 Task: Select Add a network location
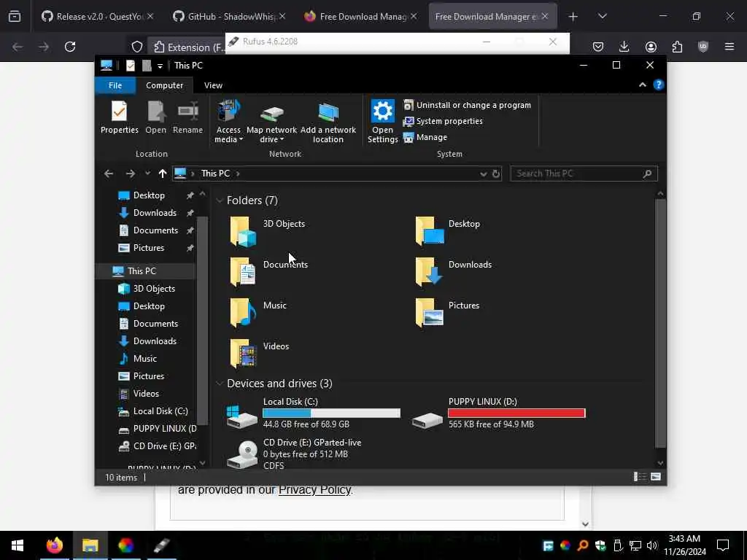pyautogui.click(x=328, y=122)
